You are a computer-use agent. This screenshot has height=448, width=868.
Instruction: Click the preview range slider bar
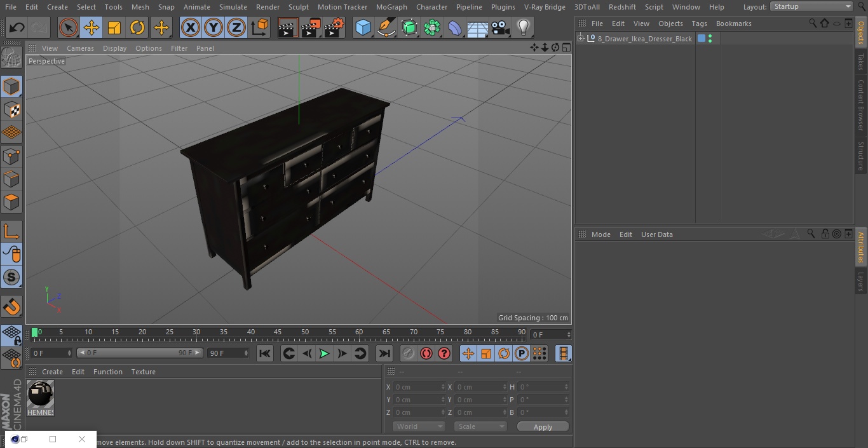point(139,353)
